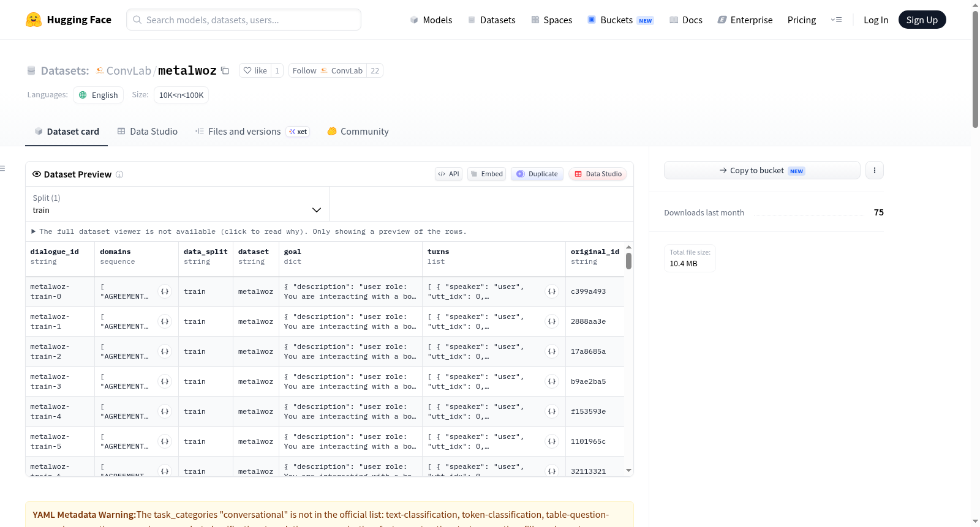Image resolution: width=980 pixels, height=527 pixels.
Task: Click the Downloads last month value 75
Action: coord(879,212)
